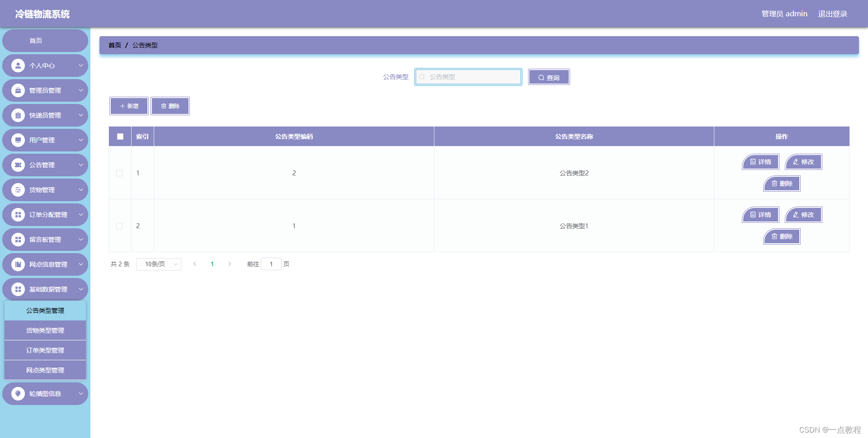Expand the 快递员管理 menu chevron
868x438 pixels.
click(x=81, y=115)
